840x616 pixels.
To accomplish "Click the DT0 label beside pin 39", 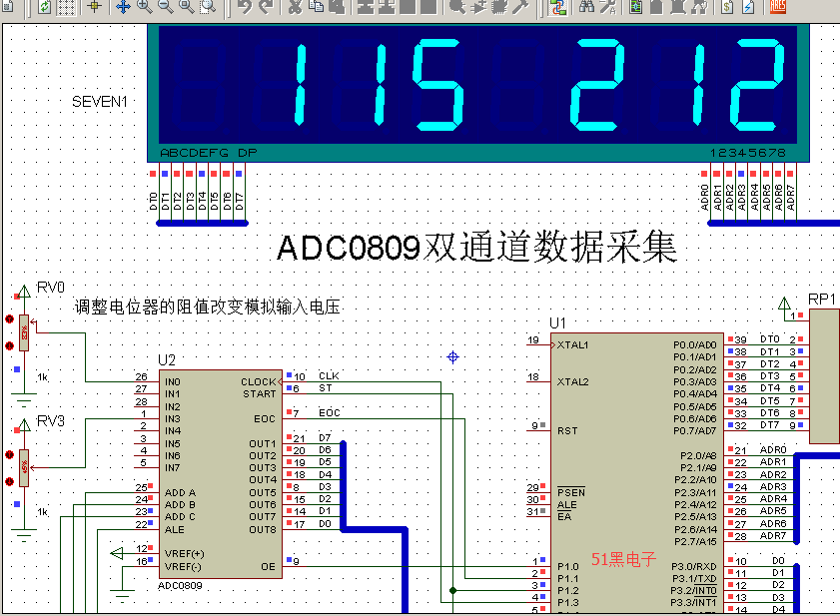I will (770, 339).
